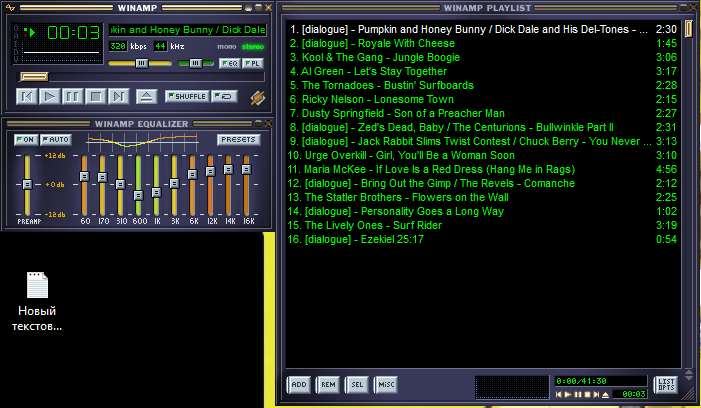This screenshot has width=701, height=408.
Task: Click the -12 db equalizer preset label
Action: 55,215
